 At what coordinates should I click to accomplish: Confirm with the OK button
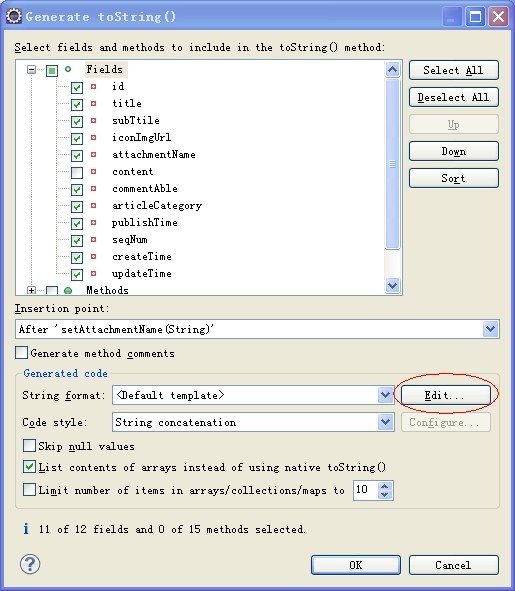point(356,565)
